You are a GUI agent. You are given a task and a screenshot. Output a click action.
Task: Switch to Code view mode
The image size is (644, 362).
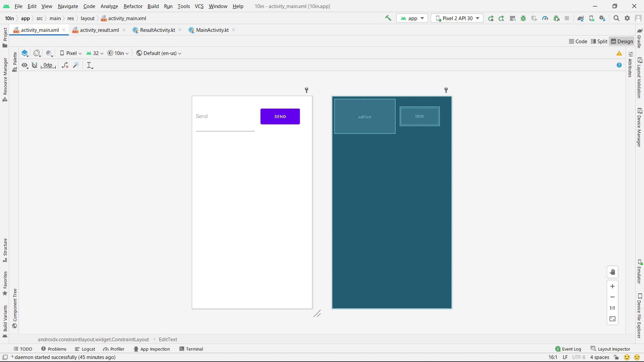click(x=578, y=42)
